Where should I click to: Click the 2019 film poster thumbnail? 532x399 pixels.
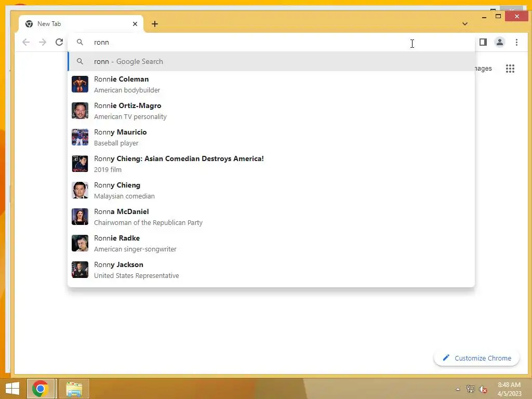pyautogui.click(x=80, y=164)
